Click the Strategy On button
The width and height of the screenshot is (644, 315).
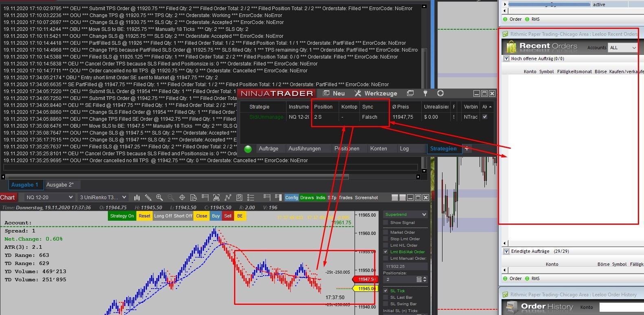(x=122, y=216)
